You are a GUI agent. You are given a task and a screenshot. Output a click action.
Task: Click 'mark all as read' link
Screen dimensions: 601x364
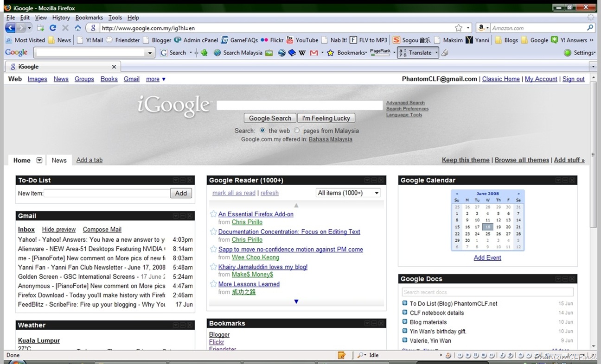pyautogui.click(x=234, y=193)
